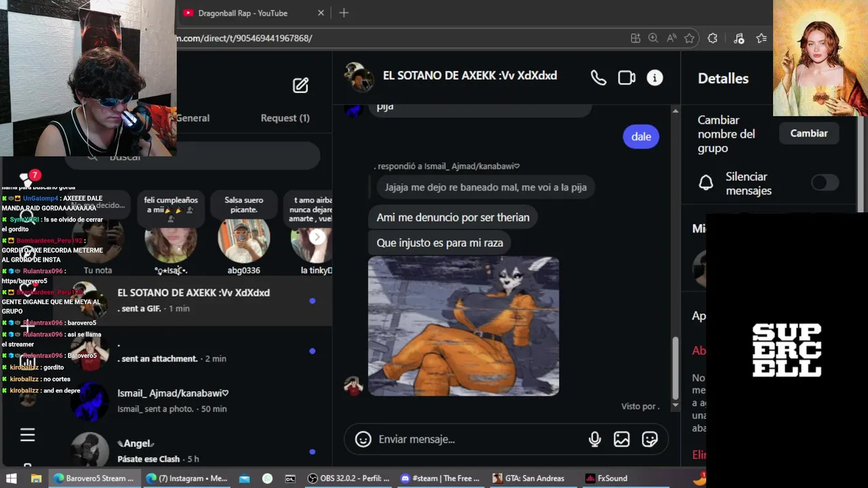The height and width of the screenshot is (488, 868).
Task: Compose a new Instagram message
Action: pos(300,85)
